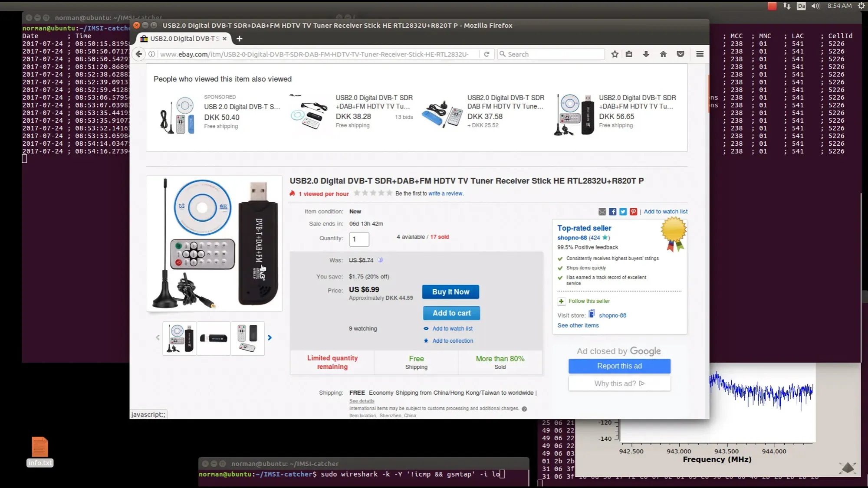Viewport: 868px width, 488px height.
Task: Open new browser tab with plus
Action: 239,39
